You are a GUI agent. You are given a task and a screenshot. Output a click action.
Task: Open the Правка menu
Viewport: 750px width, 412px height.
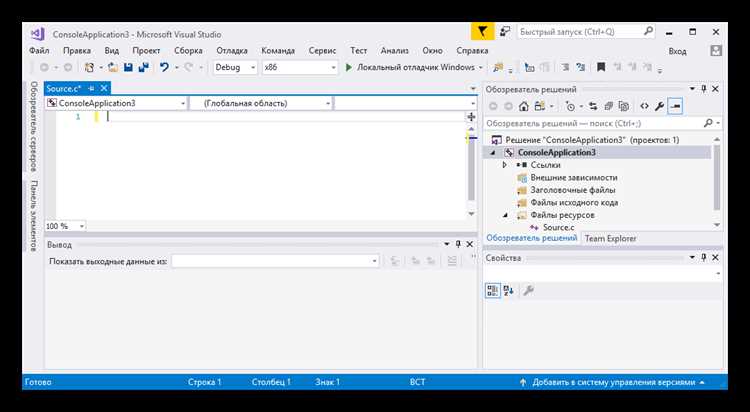[77, 51]
